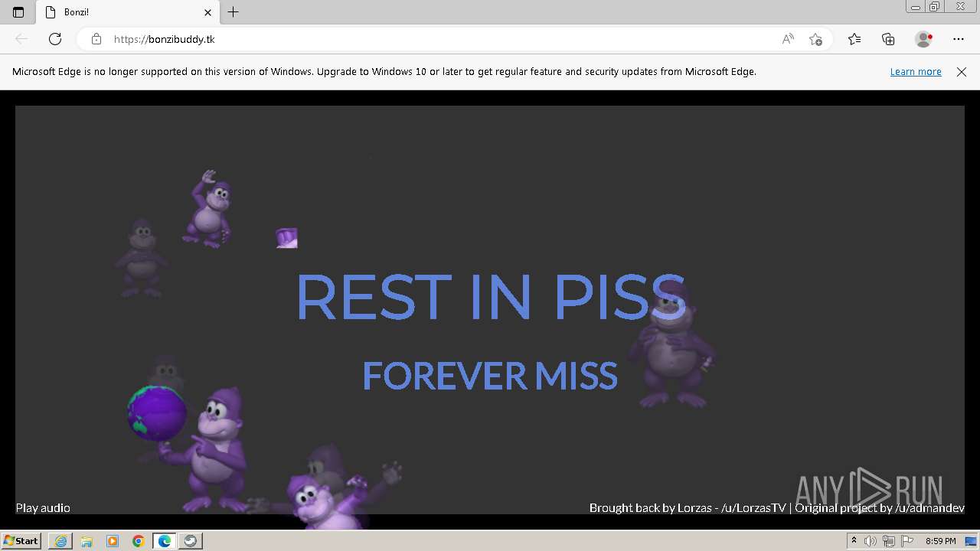980x551 pixels.
Task: Restore down the browser window
Action: (x=934, y=7)
